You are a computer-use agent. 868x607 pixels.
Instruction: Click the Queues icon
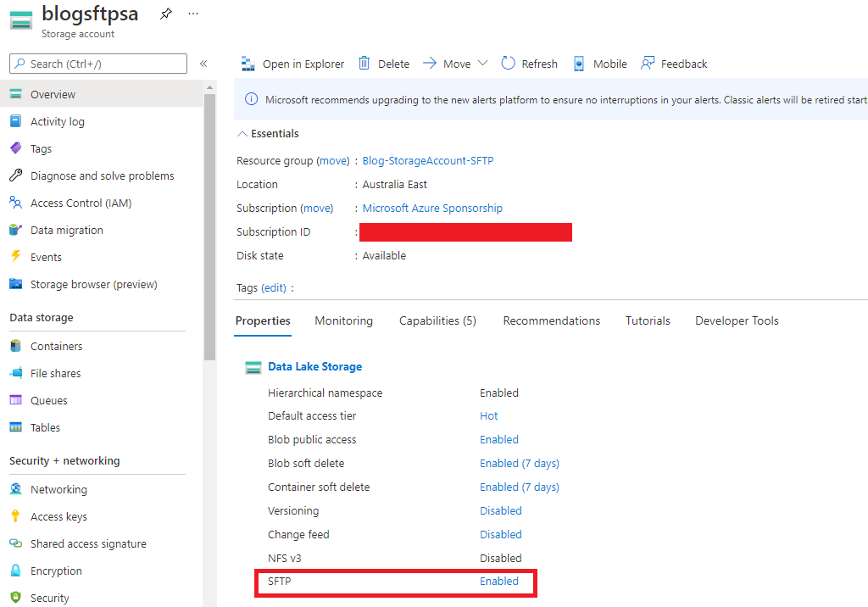[15, 400]
